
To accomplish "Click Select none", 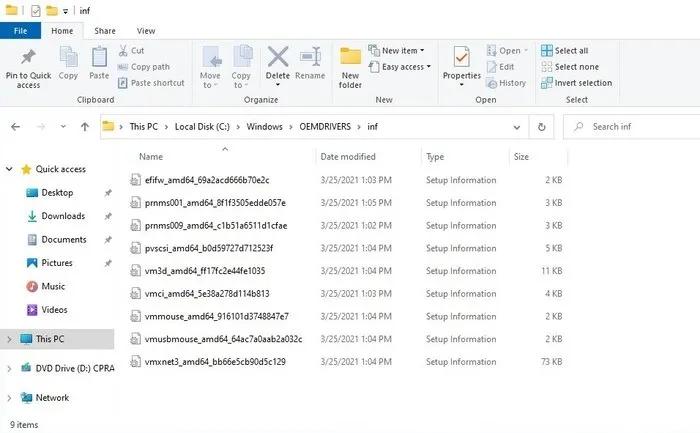I will pos(570,67).
